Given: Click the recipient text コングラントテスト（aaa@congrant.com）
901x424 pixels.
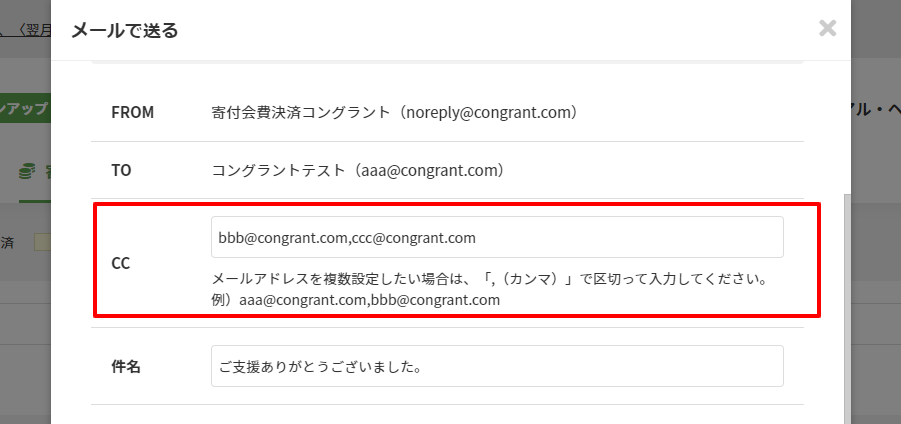Looking at the screenshot, I should click(x=358, y=171).
